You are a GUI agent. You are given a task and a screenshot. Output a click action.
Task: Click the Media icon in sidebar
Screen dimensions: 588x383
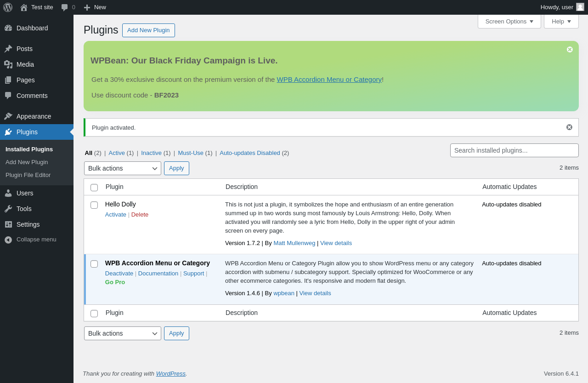[x=8, y=64]
